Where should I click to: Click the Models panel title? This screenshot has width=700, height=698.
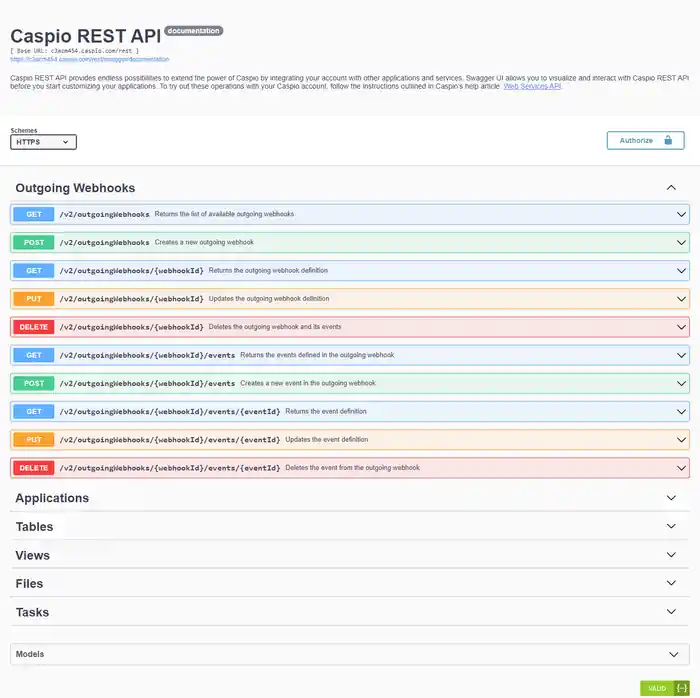(30, 654)
